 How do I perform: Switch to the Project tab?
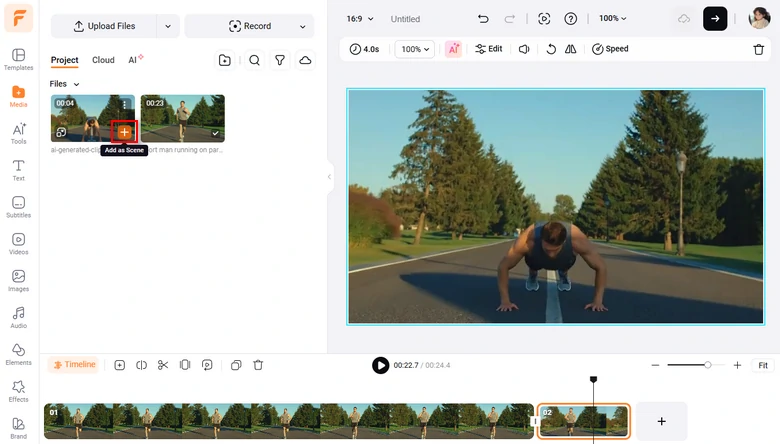[x=65, y=60]
